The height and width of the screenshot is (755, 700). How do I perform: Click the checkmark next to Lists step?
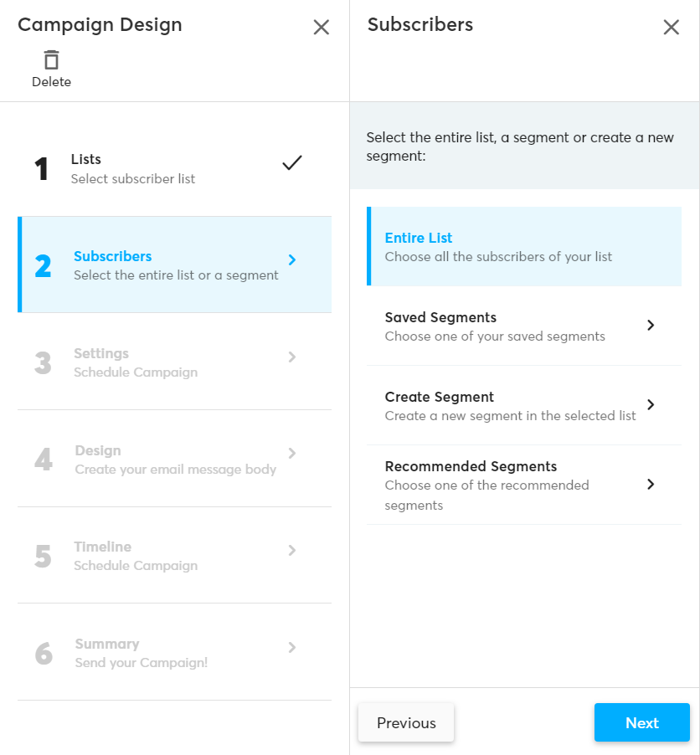[291, 163]
